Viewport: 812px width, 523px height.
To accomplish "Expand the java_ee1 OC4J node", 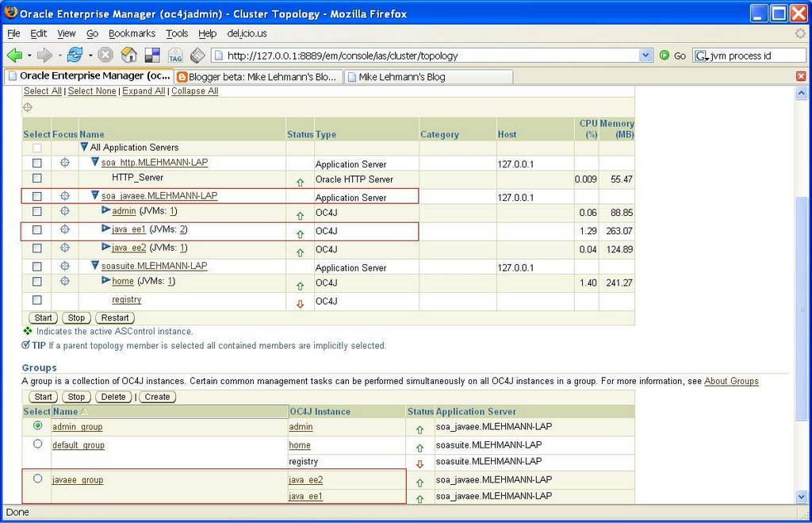I will pyautogui.click(x=105, y=228).
